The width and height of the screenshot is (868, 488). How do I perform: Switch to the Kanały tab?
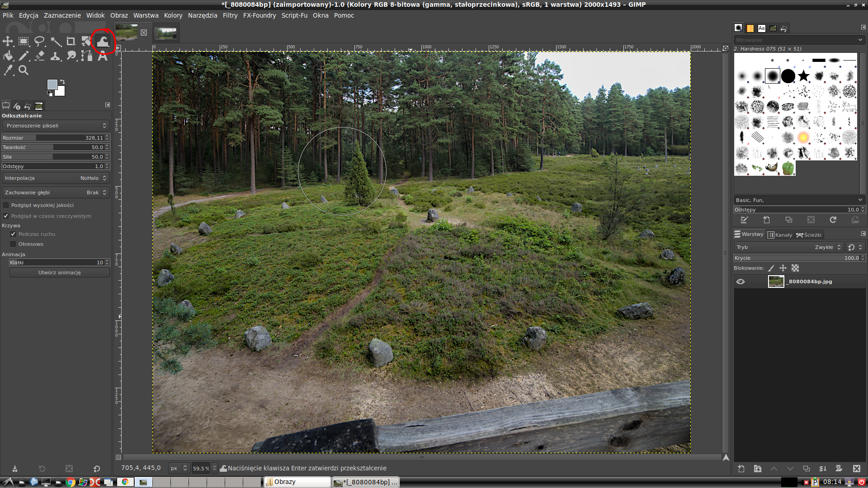coord(780,235)
